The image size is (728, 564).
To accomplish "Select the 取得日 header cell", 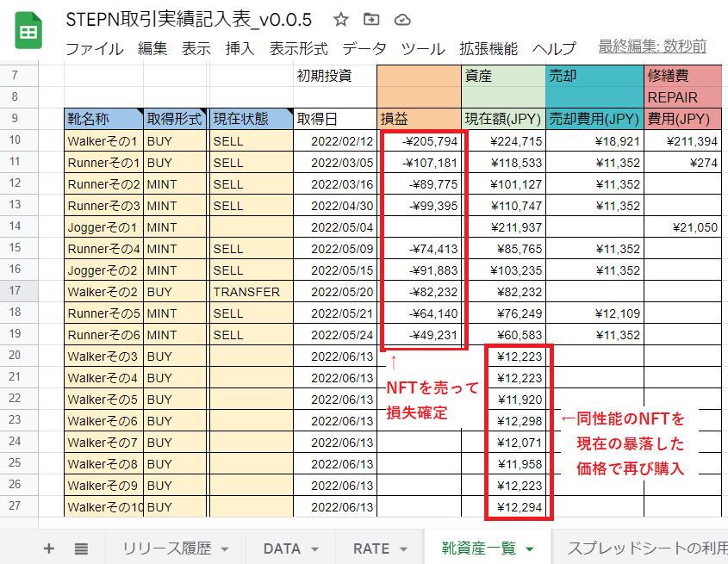I will (335, 119).
